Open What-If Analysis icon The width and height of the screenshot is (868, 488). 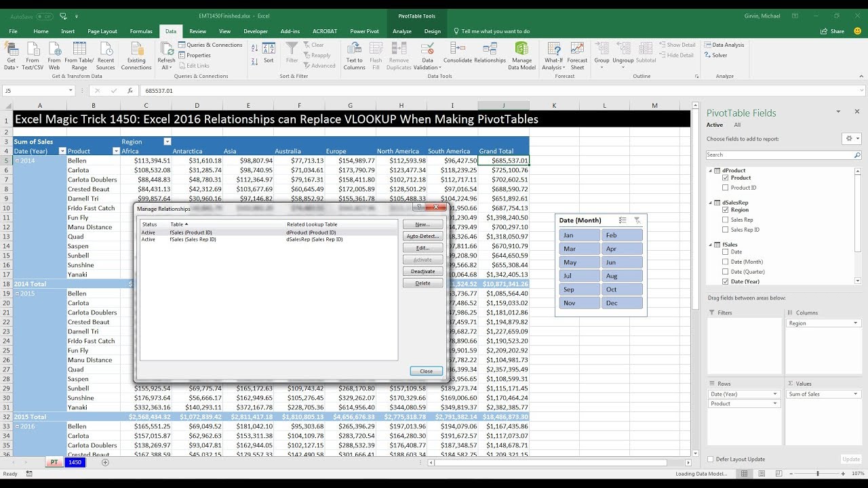(x=553, y=56)
